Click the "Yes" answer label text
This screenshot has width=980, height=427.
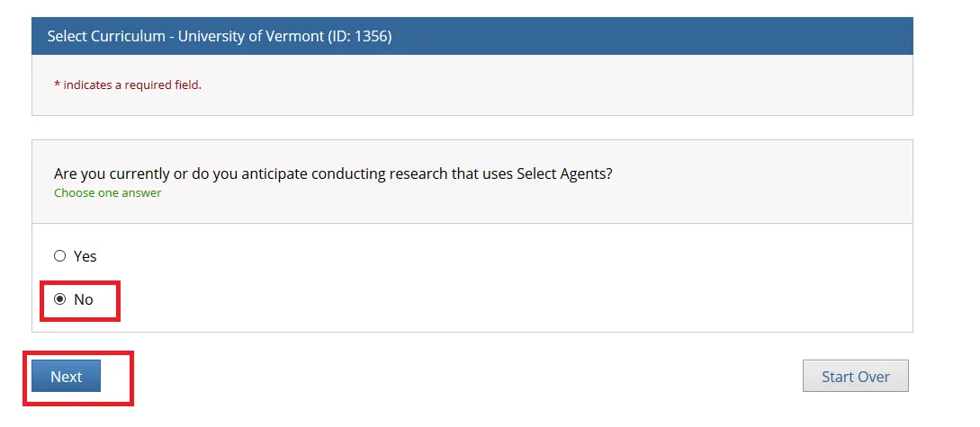pyautogui.click(x=85, y=256)
